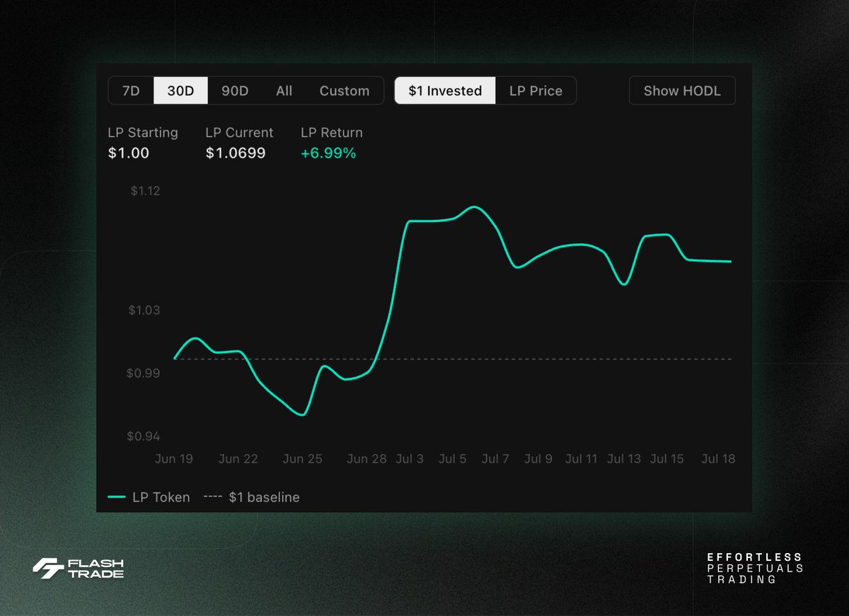Toggle the LP Token legend entry
The image size is (849, 616).
click(x=149, y=497)
